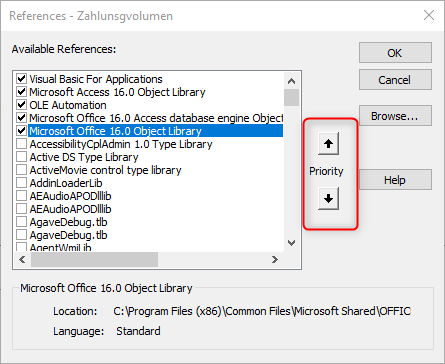
Task: Enable ActiveMovie control type library checkbox
Action: coord(22,170)
